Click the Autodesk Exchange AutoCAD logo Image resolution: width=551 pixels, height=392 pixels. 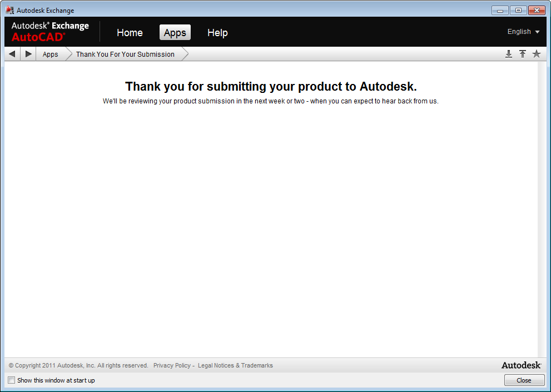(50, 32)
